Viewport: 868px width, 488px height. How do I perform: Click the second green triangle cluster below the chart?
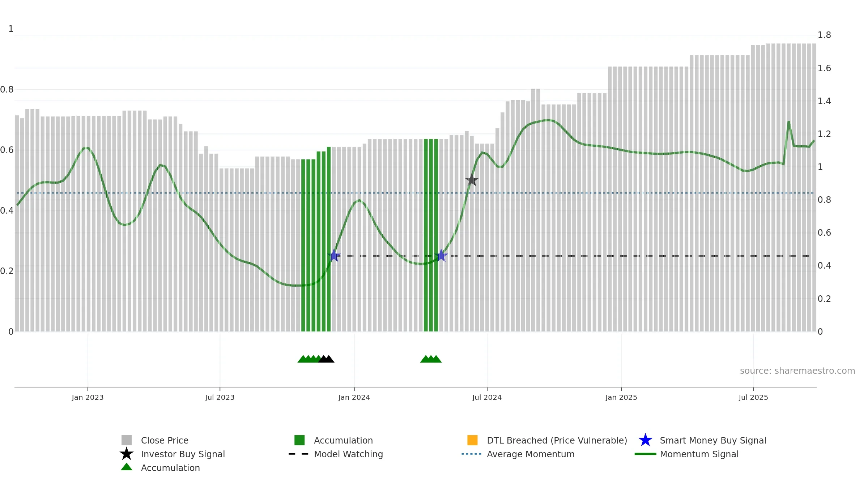(431, 359)
